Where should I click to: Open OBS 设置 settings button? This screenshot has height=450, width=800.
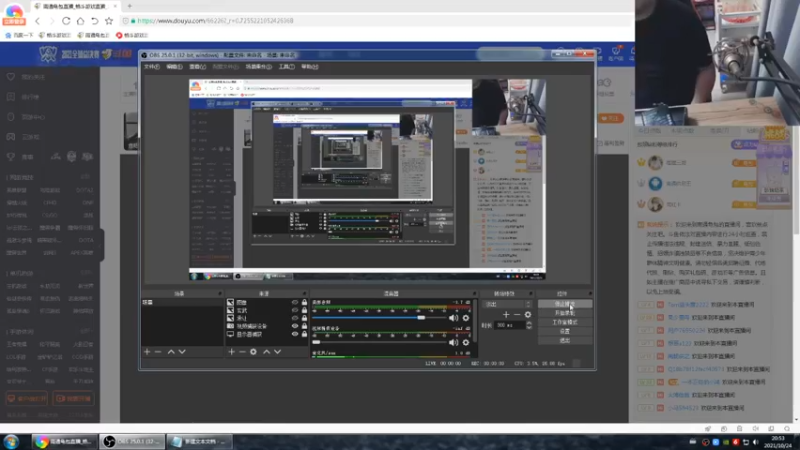pyautogui.click(x=565, y=332)
